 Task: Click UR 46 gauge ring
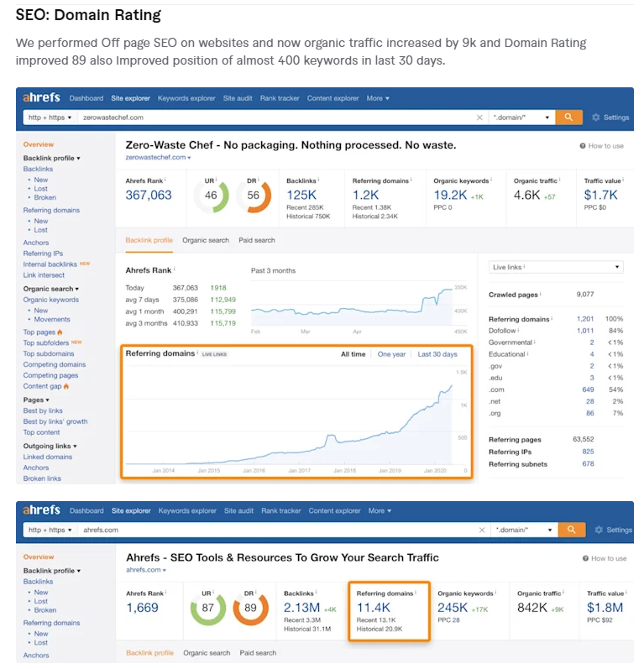(212, 196)
